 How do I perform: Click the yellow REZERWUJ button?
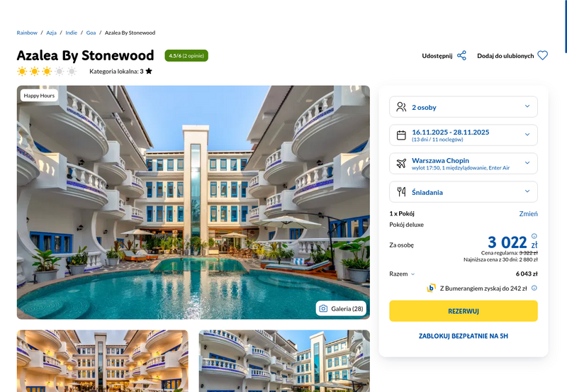click(x=464, y=311)
